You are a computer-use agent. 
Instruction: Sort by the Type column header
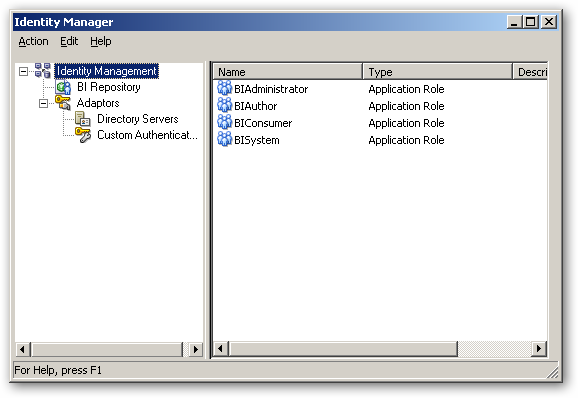[438, 71]
